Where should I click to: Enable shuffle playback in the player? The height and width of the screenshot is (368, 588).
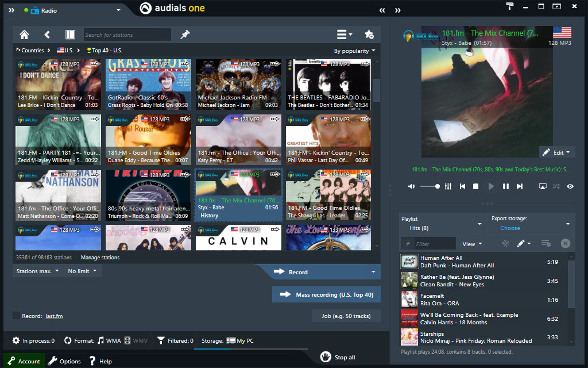(556, 186)
